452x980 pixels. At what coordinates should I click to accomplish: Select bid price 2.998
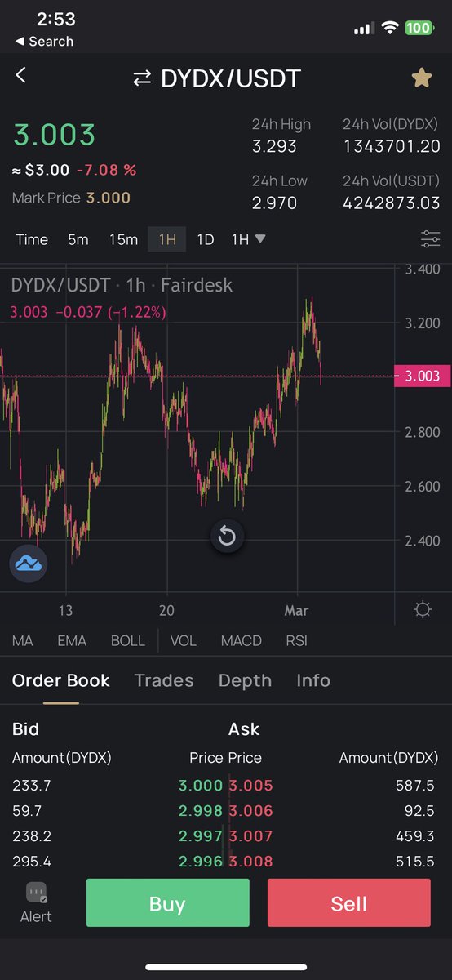[x=201, y=811]
